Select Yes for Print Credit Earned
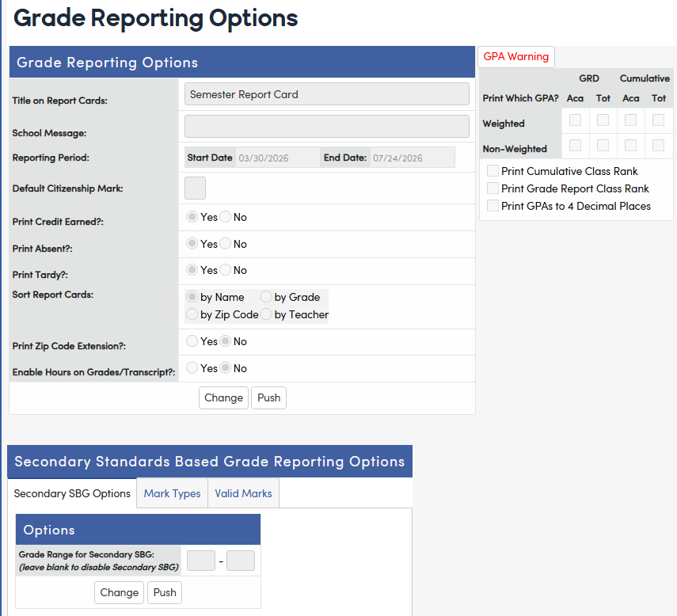Image resolution: width=677 pixels, height=616 pixels. (x=192, y=217)
